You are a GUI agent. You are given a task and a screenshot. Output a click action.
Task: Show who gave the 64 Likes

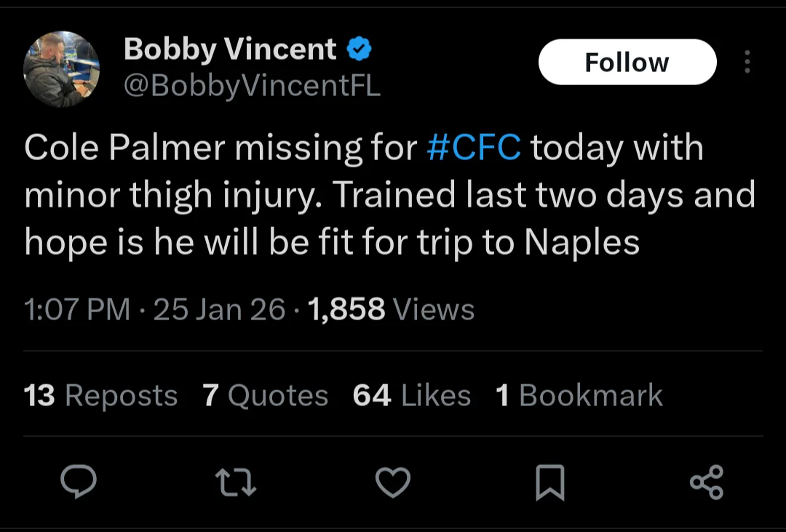point(412,396)
